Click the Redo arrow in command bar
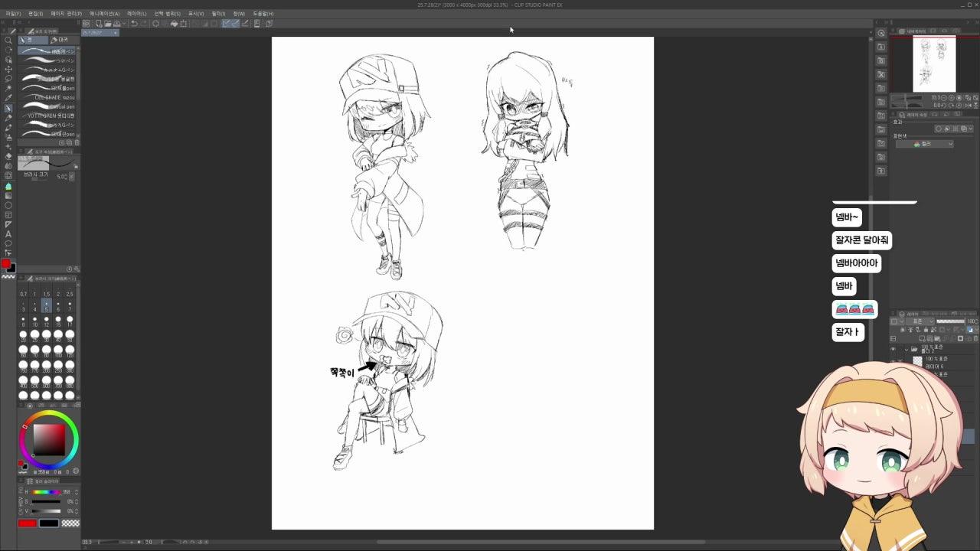Image resolution: width=980 pixels, height=551 pixels. click(143, 23)
